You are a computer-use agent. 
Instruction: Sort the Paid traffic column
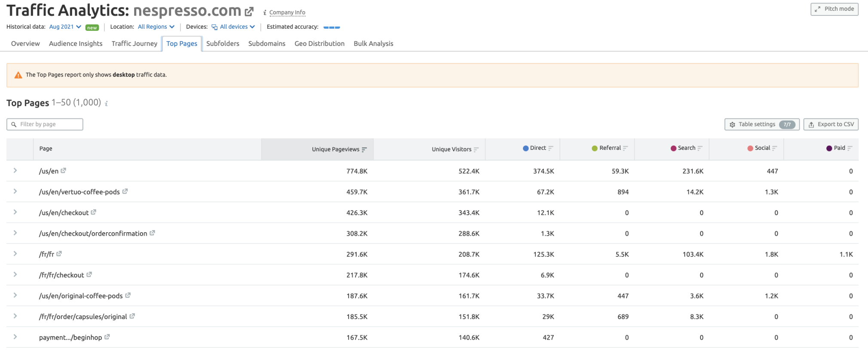click(850, 148)
